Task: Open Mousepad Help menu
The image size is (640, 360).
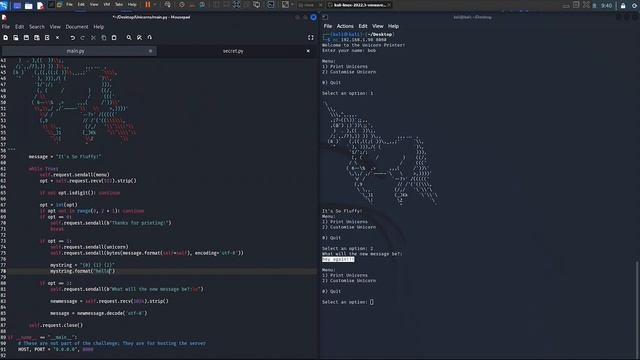Action: click(99, 27)
